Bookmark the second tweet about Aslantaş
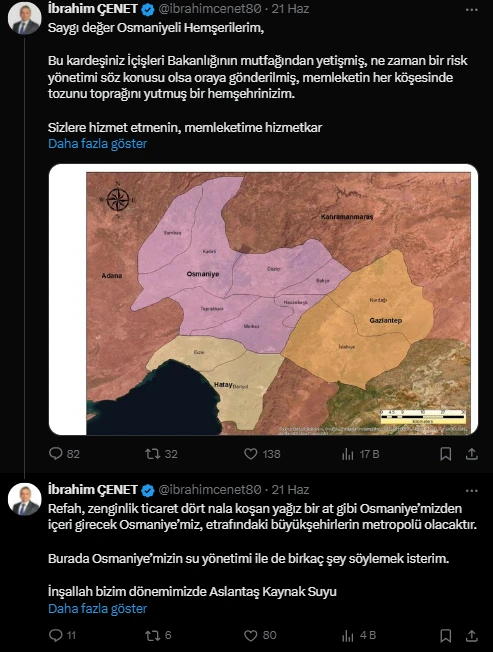The image size is (493, 652). point(446,635)
